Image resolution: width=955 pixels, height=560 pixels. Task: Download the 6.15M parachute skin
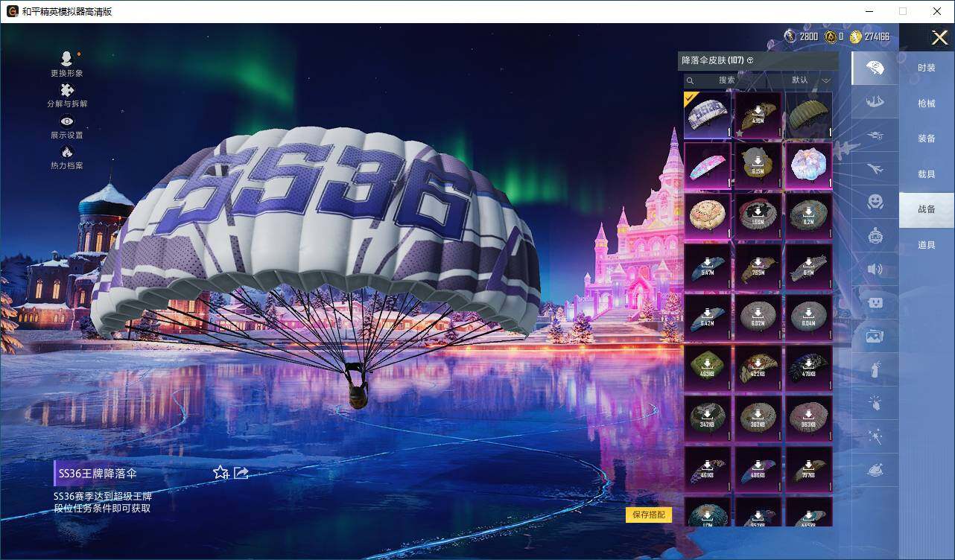tap(758, 166)
